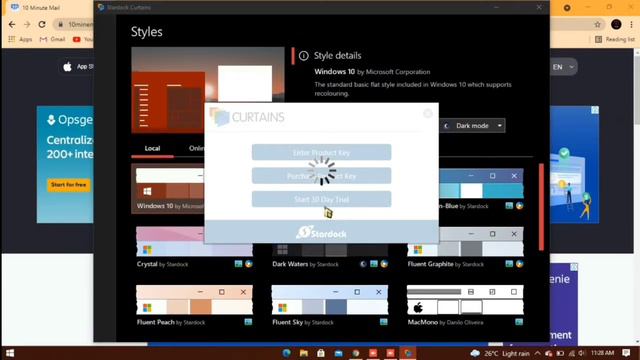Click the light mode icon on the Blue style

[509, 206]
